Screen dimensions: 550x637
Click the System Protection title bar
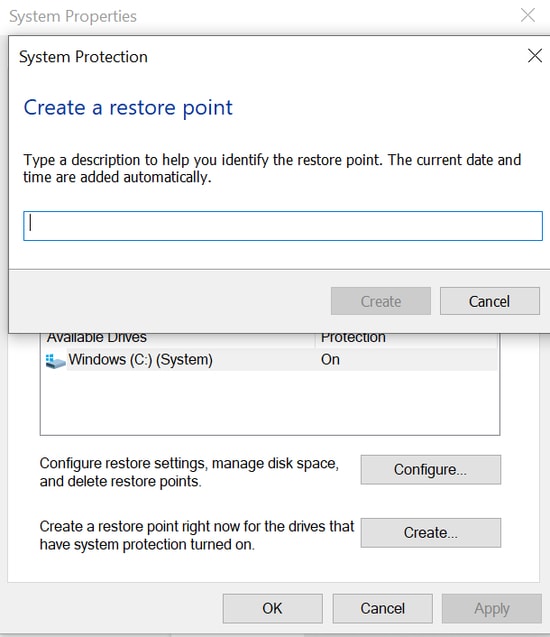[264, 56]
